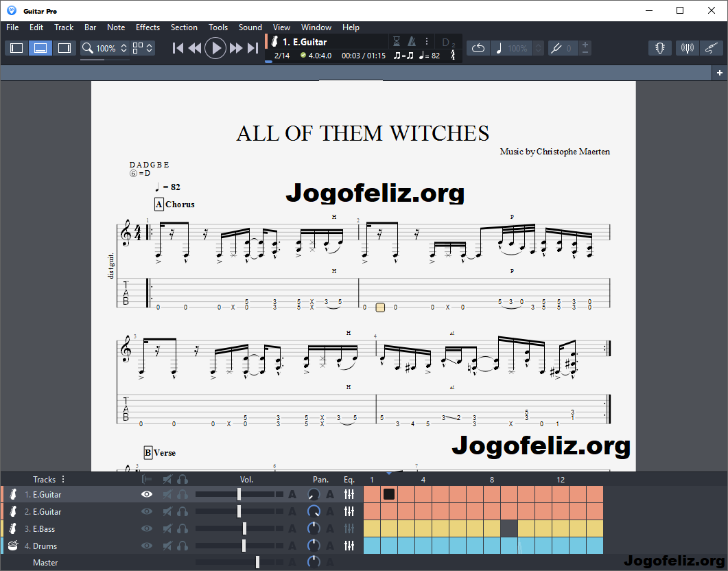Open the D2 tuning indicator

449,43
